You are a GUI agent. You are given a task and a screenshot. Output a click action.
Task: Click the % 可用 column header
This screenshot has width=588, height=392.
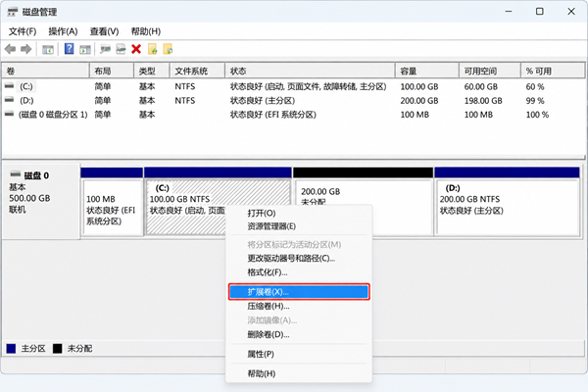tap(553, 71)
